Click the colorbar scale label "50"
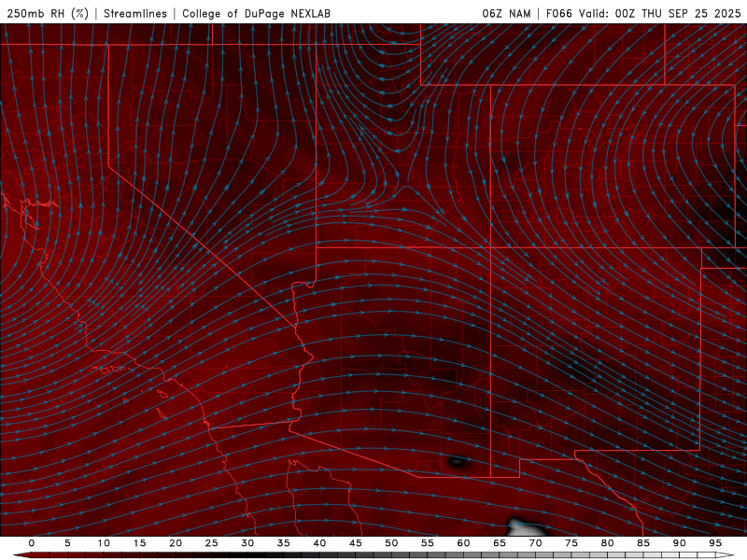 coord(391,543)
